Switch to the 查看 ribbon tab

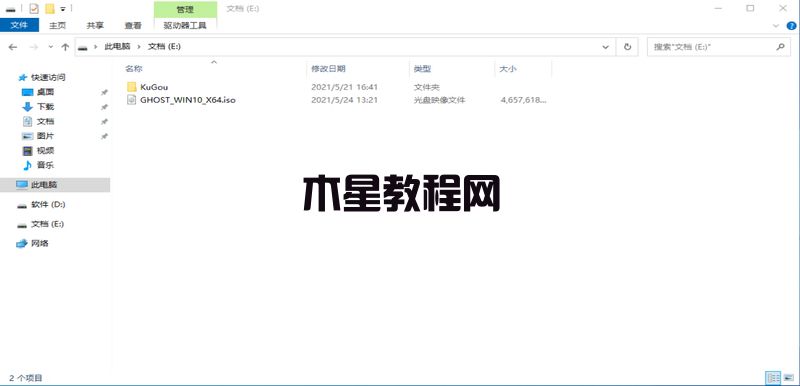coord(133,25)
